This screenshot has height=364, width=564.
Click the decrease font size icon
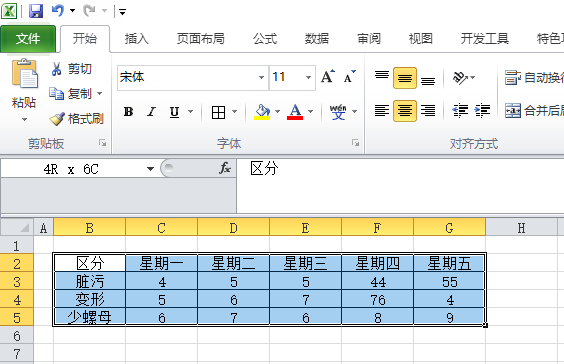click(x=349, y=77)
